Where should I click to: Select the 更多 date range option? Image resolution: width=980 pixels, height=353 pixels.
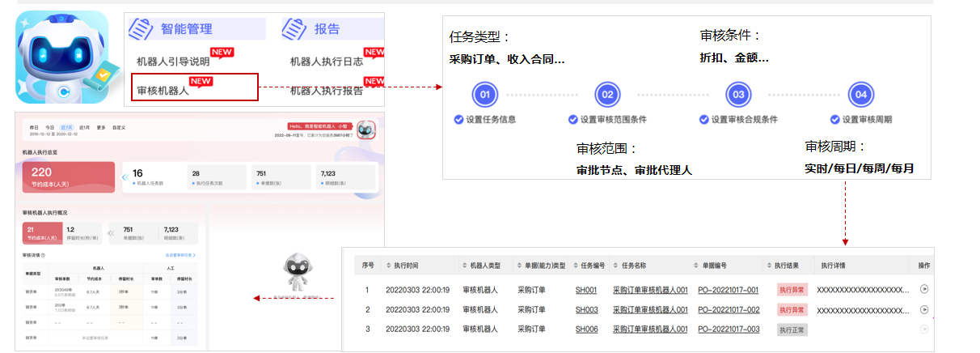(x=101, y=128)
